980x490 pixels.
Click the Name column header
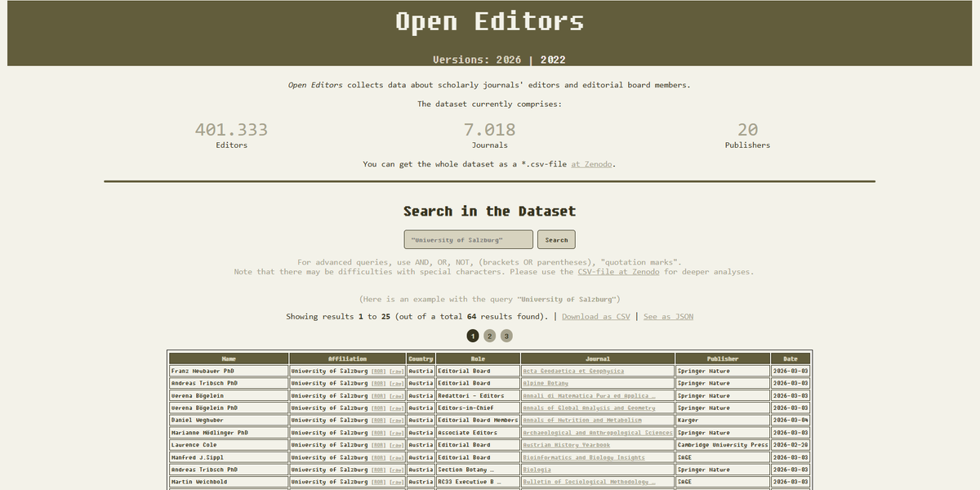(229, 359)
